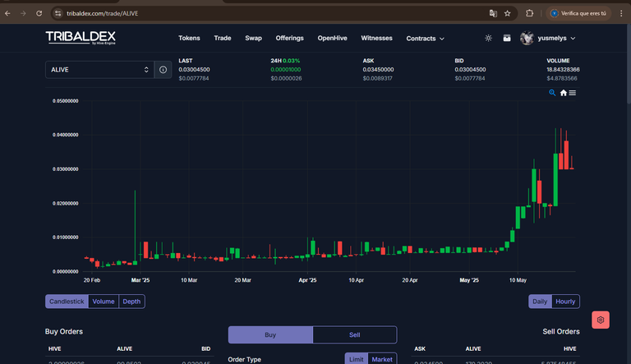Image resolution: width=631 pixels, height=364 pixels.
Task: Click the Apr '25 x-axis label
Action: 307,280
